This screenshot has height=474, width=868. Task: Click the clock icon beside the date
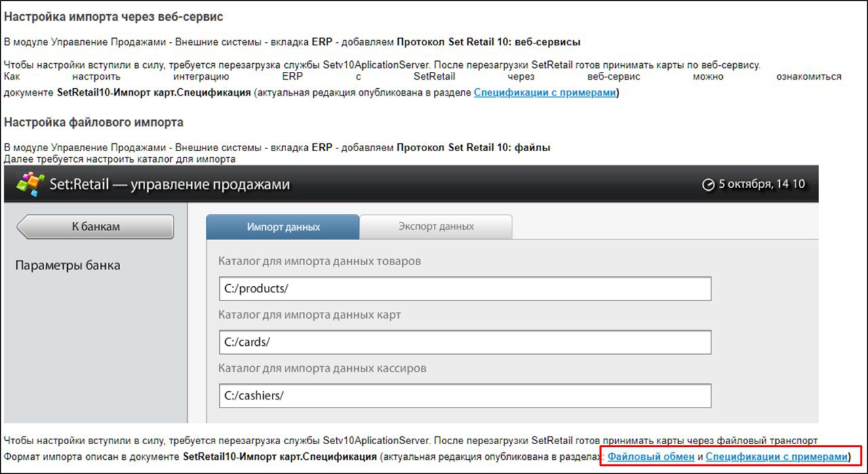(x=708, y=184)
